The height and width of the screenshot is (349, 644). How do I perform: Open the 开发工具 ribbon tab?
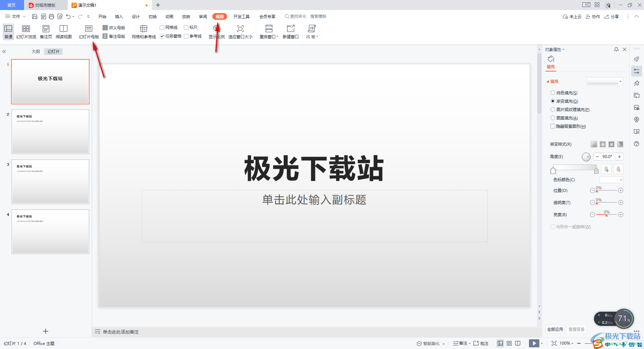coord(241,16)
